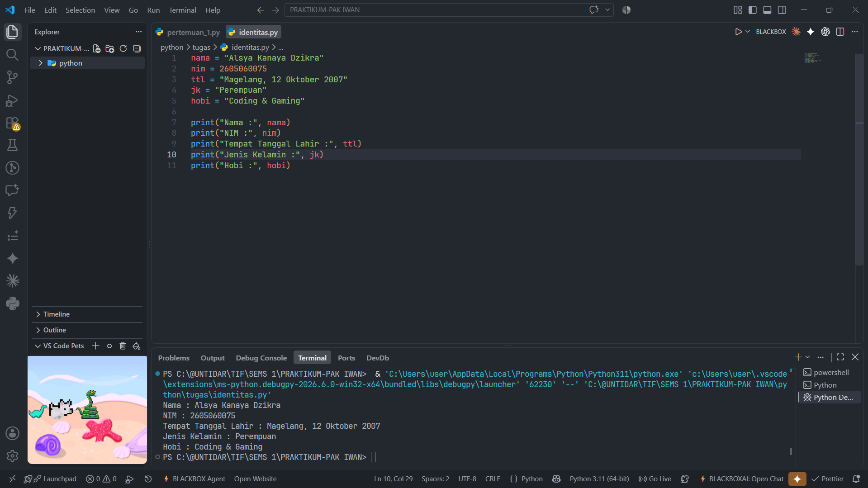Open the Search view
This screenshot has height=488, width=868.
point(12,55)
